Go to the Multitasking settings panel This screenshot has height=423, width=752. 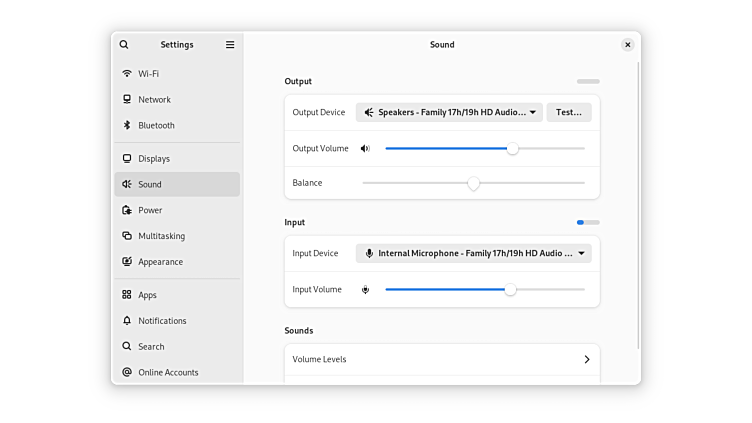point(161,237)
